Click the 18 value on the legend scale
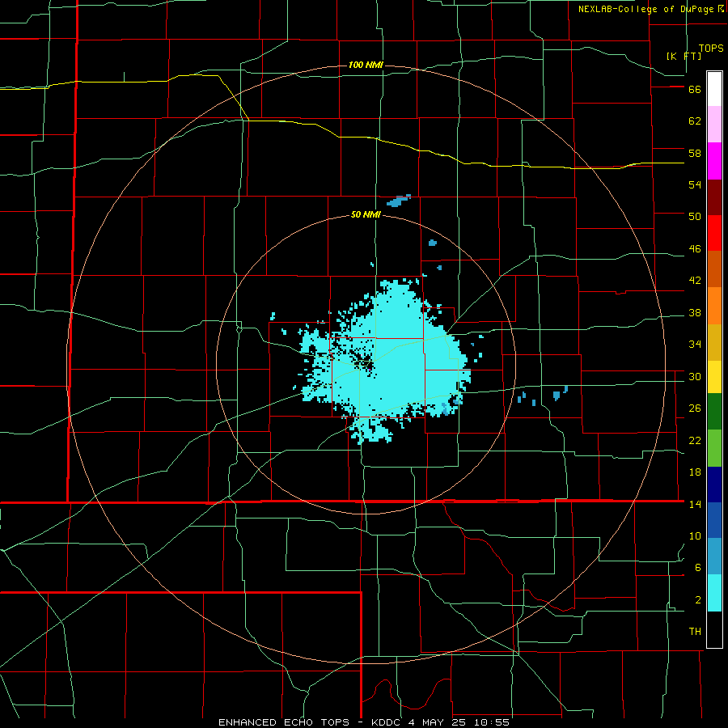728x728 pixels. point(695,472)
